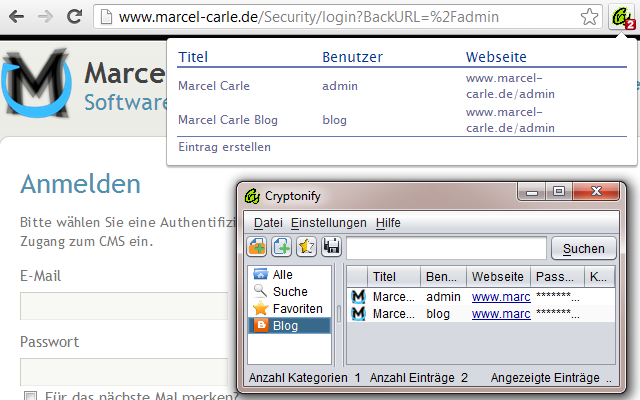Click the Webseite column header in table
Screen dimensions: 640x400
coord(498,277)
